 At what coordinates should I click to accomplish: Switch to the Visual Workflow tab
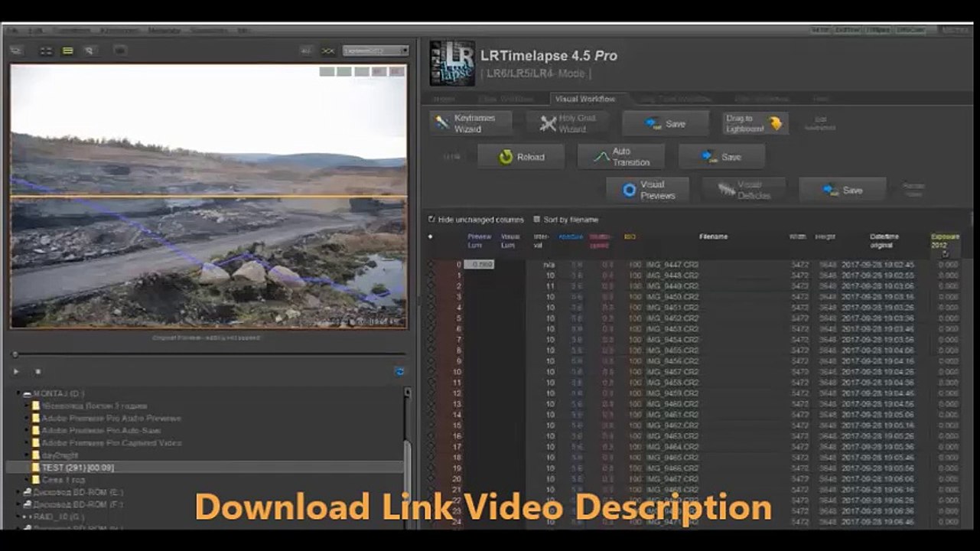tap(585, 99)
